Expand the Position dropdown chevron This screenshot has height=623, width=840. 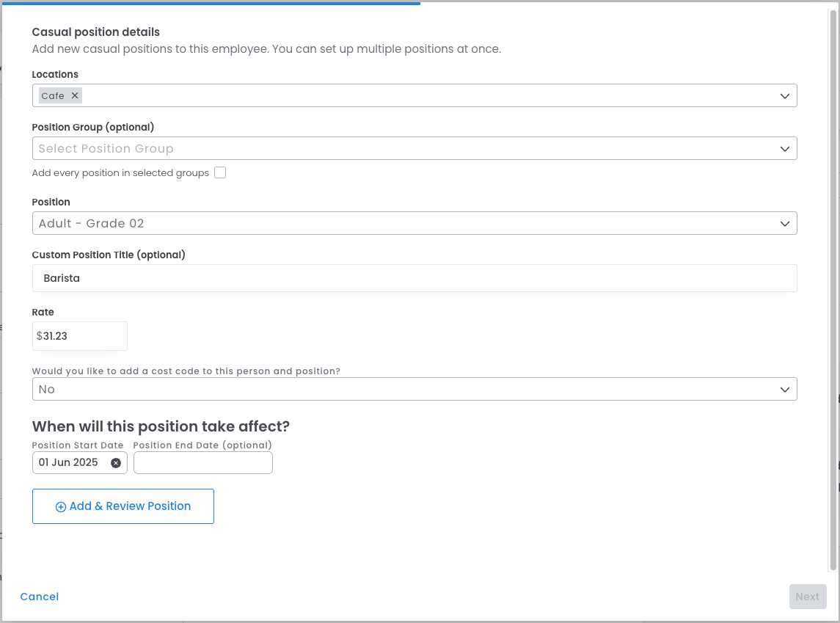coord(785,224)
